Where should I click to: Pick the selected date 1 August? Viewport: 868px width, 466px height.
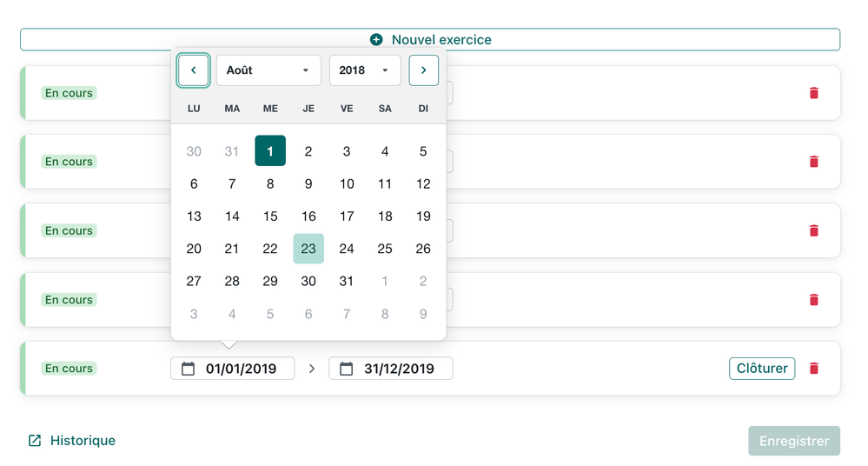click(270, 151)
